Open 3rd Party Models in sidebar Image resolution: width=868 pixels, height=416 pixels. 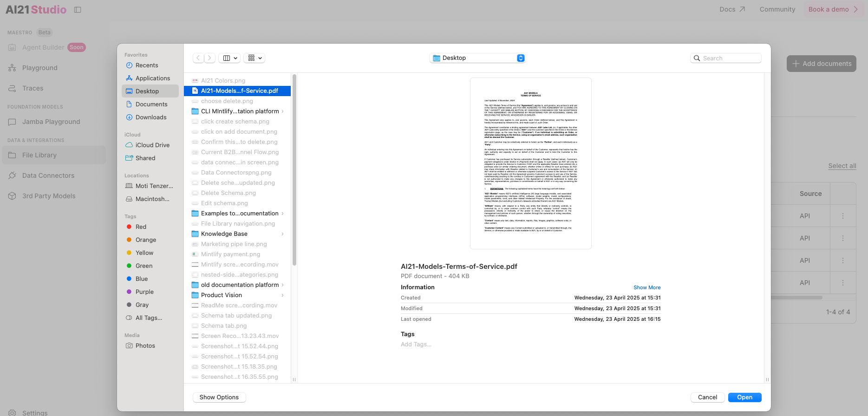(54, 196)
